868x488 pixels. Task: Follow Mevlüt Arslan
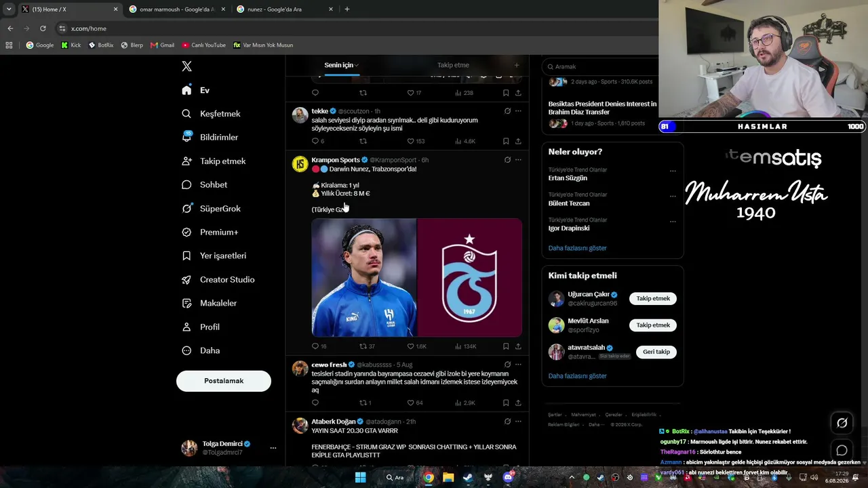click(653, 325)
